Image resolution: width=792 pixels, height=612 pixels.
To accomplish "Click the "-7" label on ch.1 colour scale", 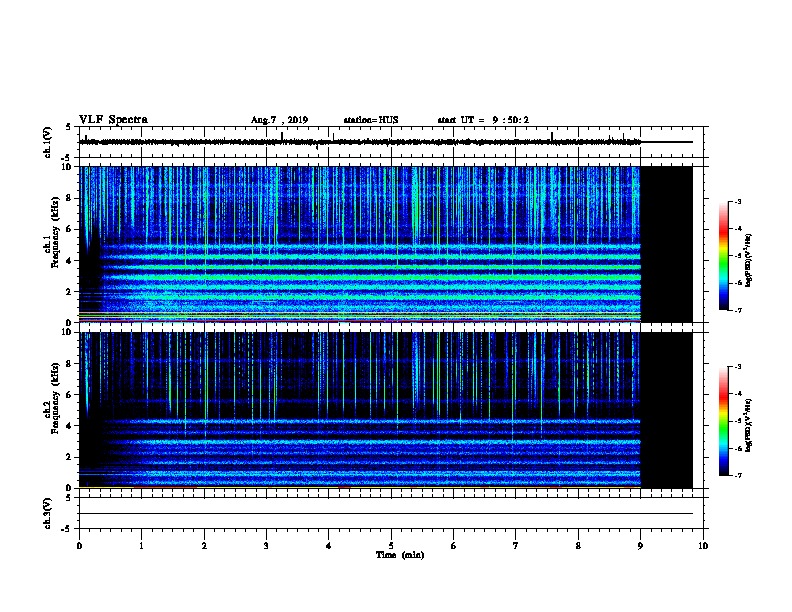I will click(x=737, y=310).
